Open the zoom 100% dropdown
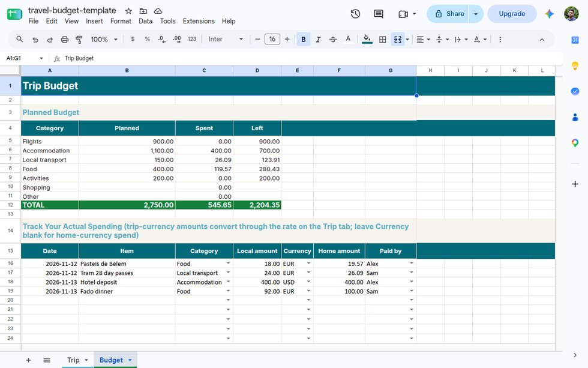The image size is (588, 368). pos(104,39)
